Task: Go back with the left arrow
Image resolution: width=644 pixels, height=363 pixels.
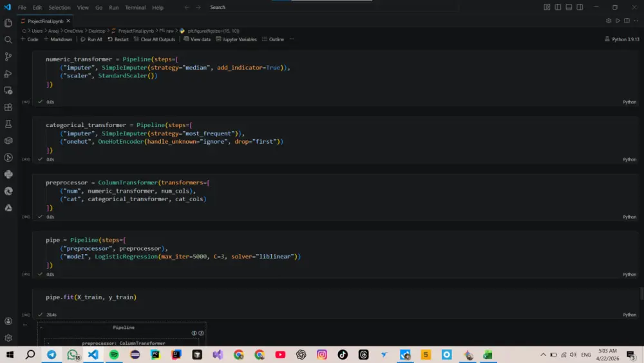Action: (x=187, y=7)
